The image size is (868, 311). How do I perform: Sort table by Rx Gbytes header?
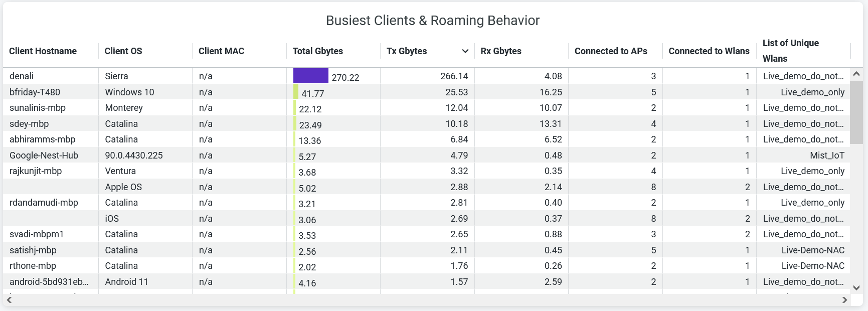pyautogui.click(x=501, y=51)
